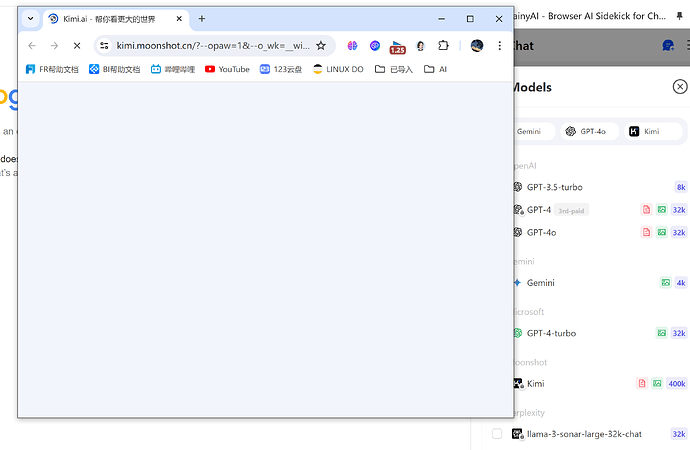Click the 8k badge on GPT-3.5-turbo
This screenshot has height=450, width=690.
coord(681,187)
